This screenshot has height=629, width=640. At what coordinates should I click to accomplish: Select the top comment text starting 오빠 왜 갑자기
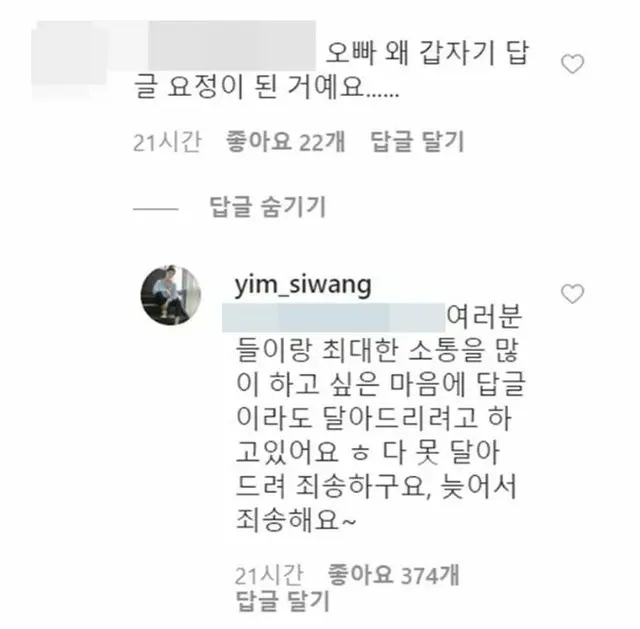427,53
